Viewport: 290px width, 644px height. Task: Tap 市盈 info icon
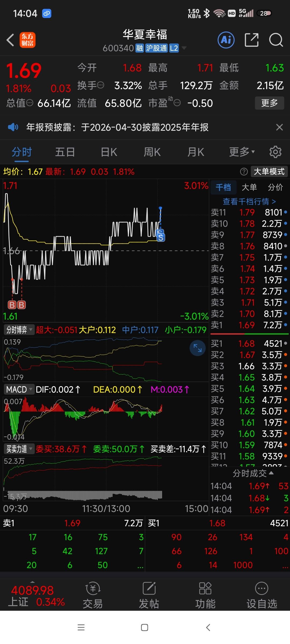pyautogui.click(x=177, y=103)
